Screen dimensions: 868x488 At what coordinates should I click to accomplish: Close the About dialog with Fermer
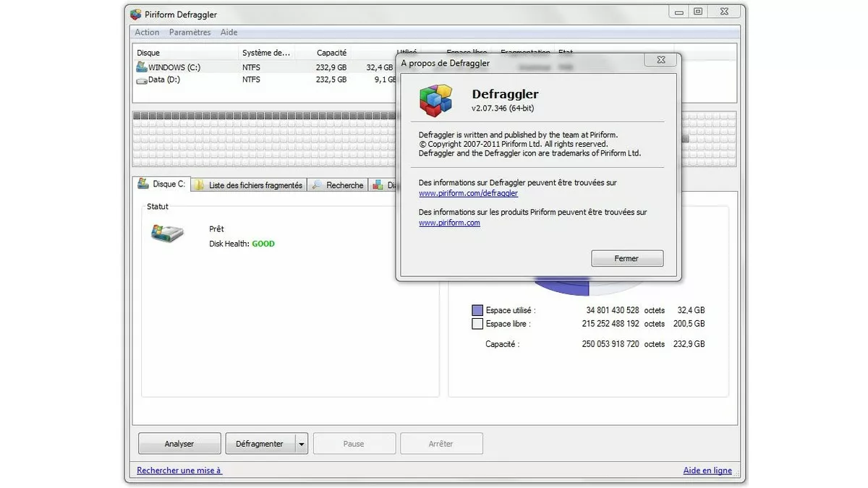(626, 258)
